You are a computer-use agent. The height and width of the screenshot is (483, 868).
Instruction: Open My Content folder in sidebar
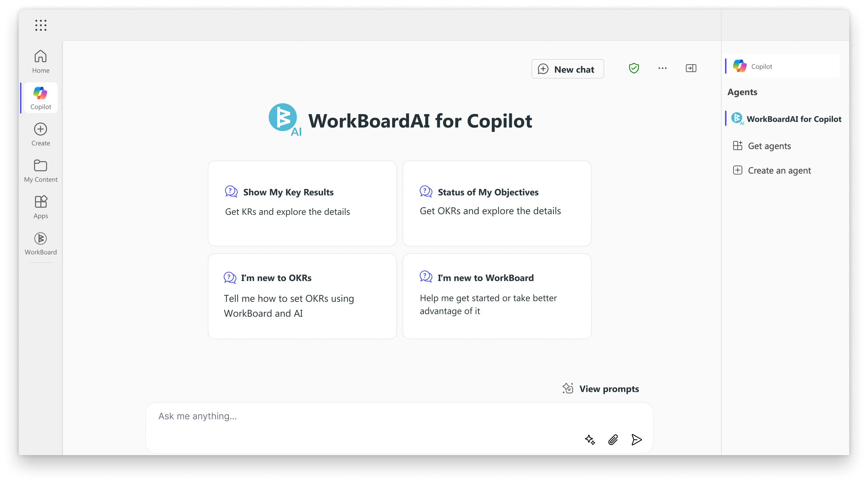[41, 171]
